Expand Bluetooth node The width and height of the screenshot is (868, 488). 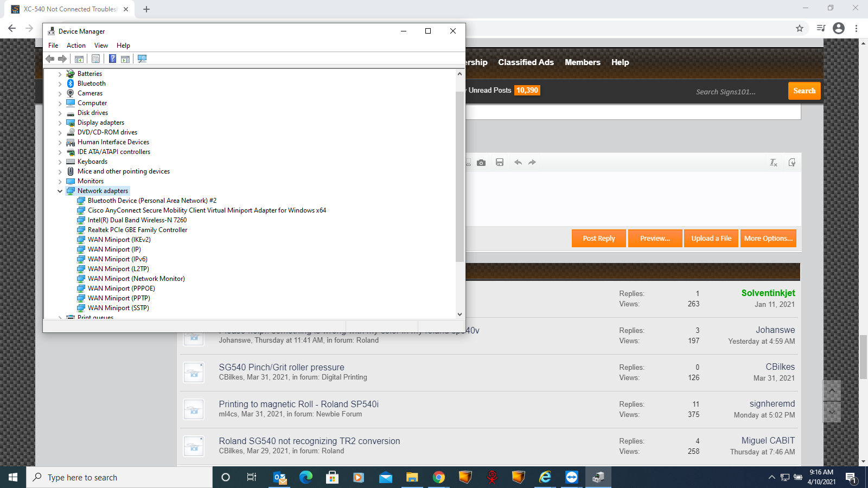click(60, 84)
